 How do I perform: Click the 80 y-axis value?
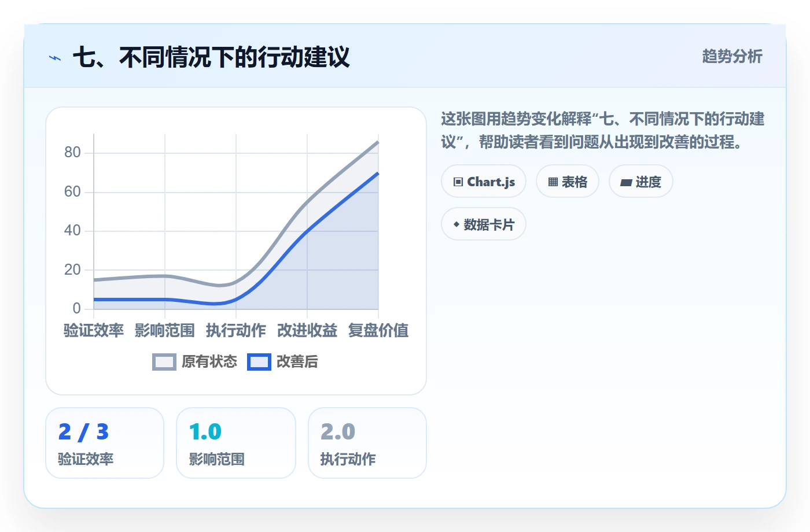pyautogui.click(x=72, y=153)
